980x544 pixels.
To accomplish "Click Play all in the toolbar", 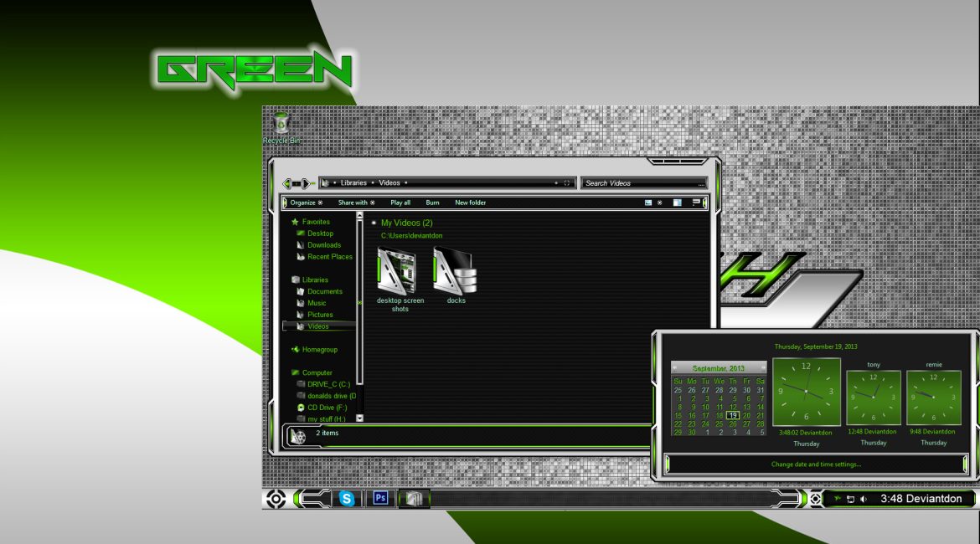I will point(400,203).
